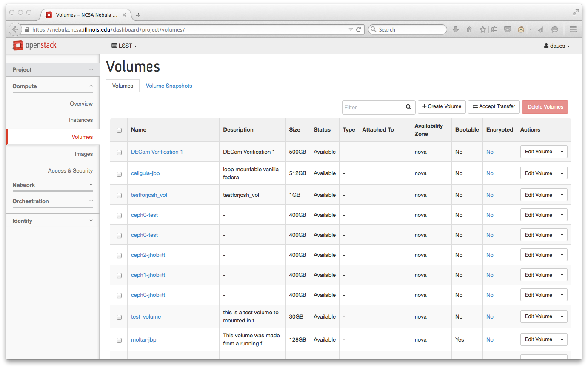
Task: Collapse the Project sidebar section
Action: (x=53, y=69)
